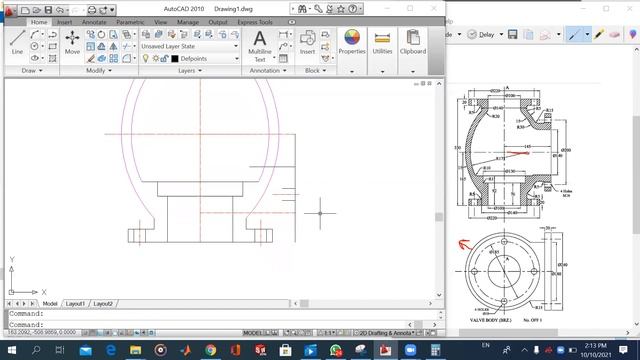The width and height of the screenshot is (640, 360).
Task: Switch to the Layout1 tab
Action: click(75, 304)
